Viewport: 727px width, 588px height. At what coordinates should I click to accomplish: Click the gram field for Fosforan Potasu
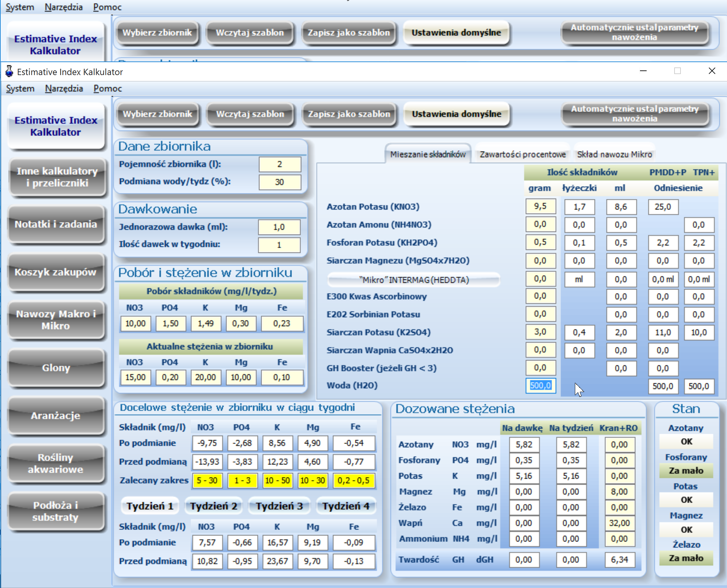[540, 242]
